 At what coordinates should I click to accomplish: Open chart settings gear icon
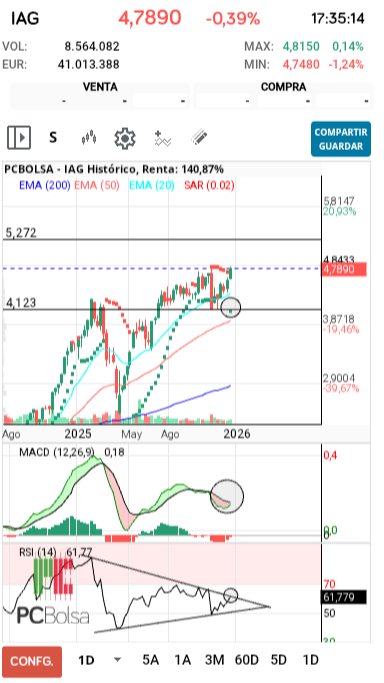point(125,139)
